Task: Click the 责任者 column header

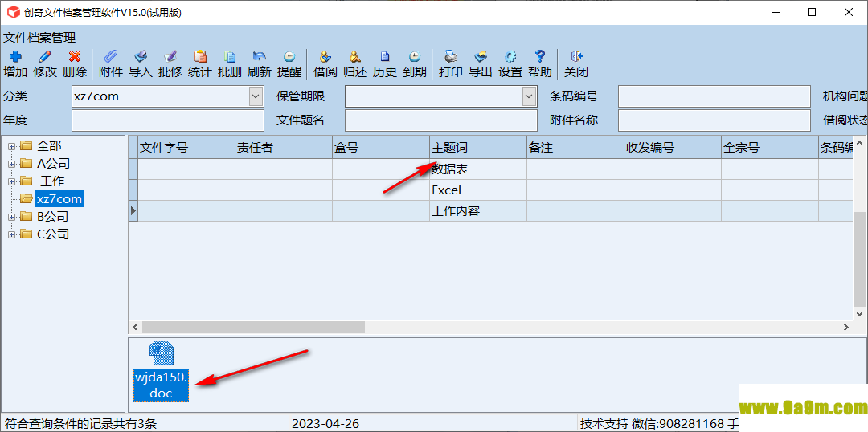Action: [284, 148]
